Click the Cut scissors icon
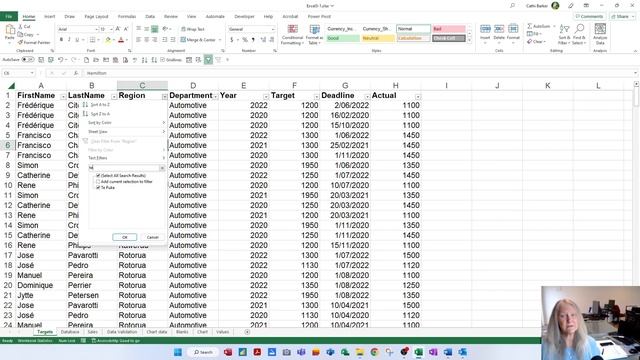The width and height of the screenshot is (640, 360). (x=20, y=27)
